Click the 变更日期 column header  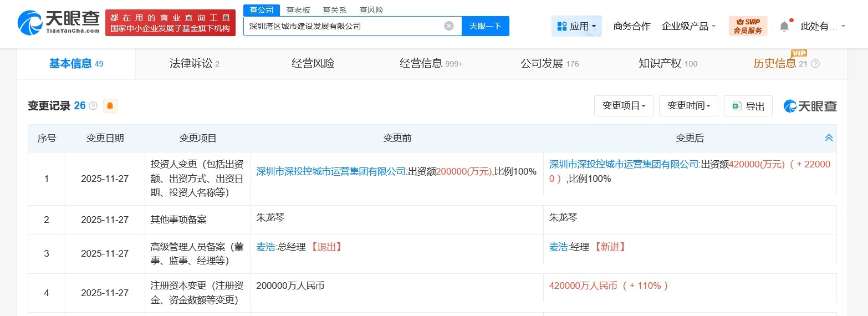pyautogui.click(x=105, y=138)
